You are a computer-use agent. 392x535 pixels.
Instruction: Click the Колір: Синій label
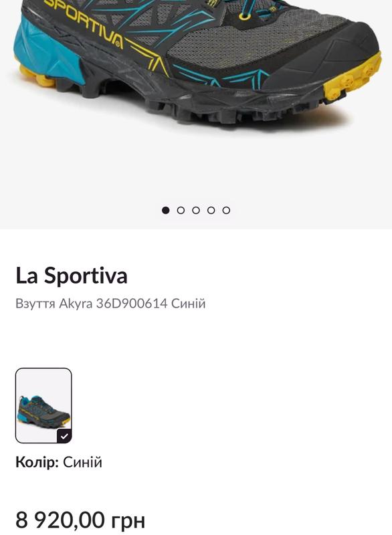click(x=59, y=462)
